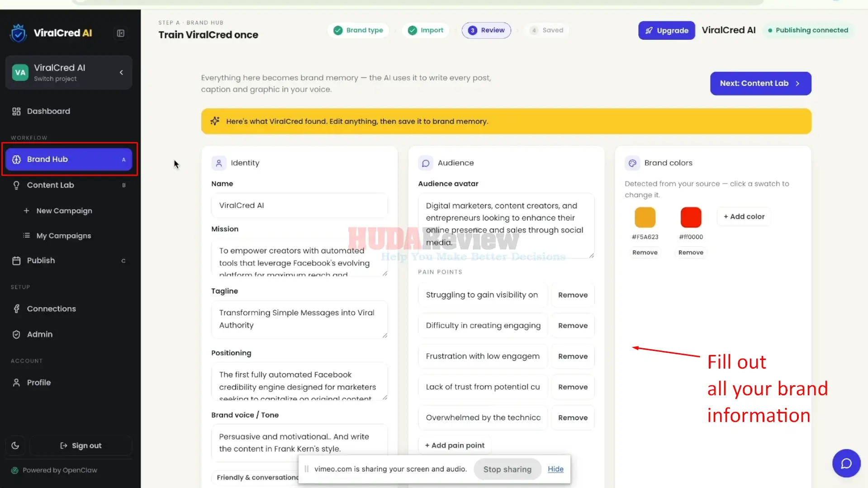The height and width of the screenshot is (488, 868).
Task: Click the Brand colors palette icon
Action: [x=632, y=163]
